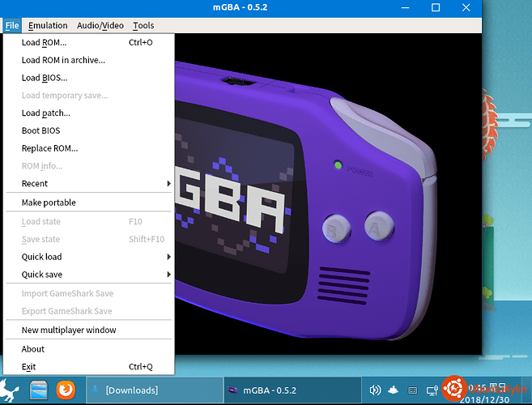Click the greyed Import GameShark Save entry
Screen dimensions: 532x405
tap(89, 293)
